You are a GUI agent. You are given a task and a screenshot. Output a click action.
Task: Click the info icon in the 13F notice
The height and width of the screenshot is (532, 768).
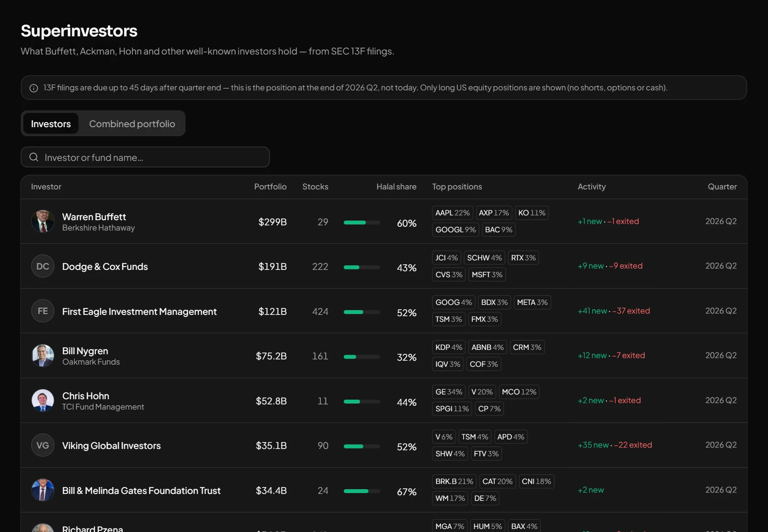tap(34, 88)
